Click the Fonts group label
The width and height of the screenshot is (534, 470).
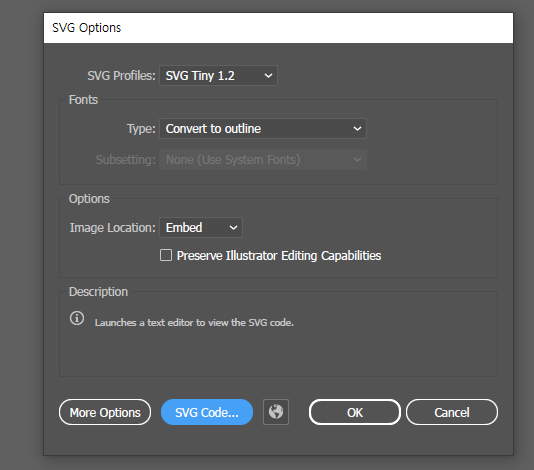click(x=83, y=100)
